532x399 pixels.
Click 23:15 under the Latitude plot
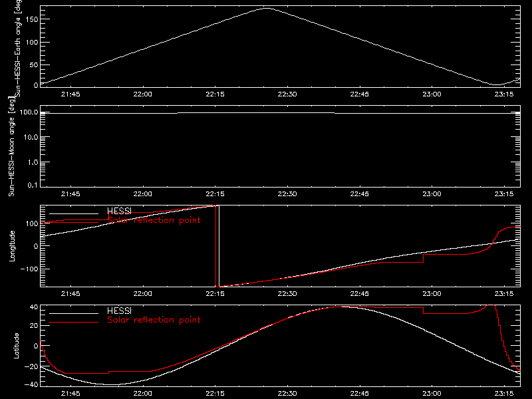coord(504,394)
